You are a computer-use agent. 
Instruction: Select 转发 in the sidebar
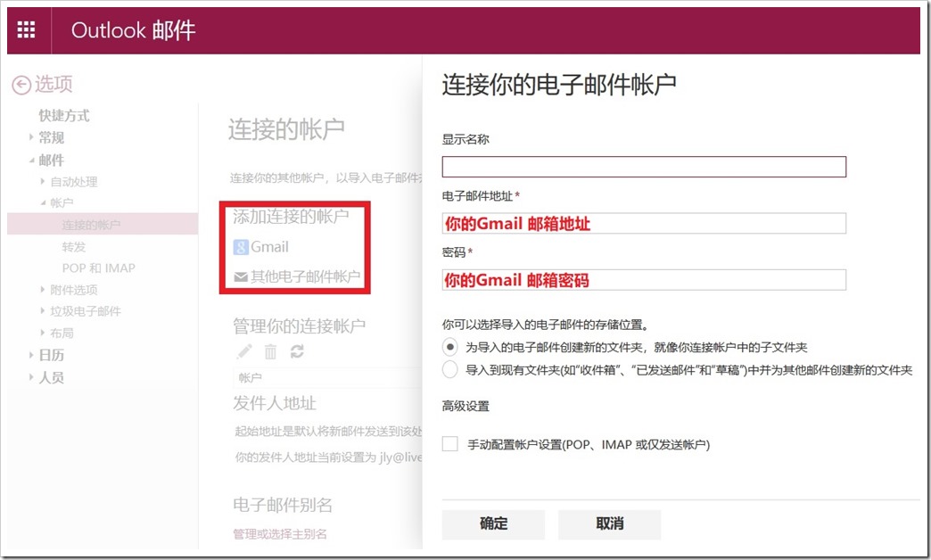click(x=74, y=246)
